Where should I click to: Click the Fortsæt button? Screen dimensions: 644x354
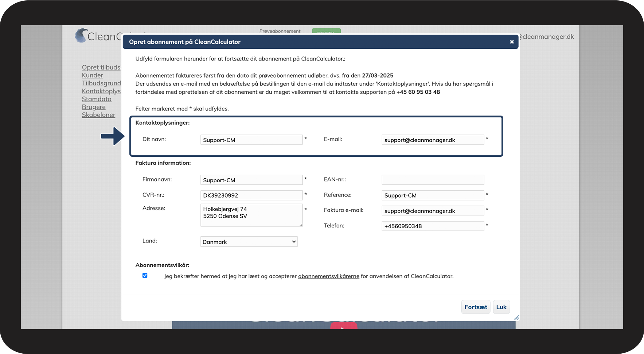coord(476,307)
